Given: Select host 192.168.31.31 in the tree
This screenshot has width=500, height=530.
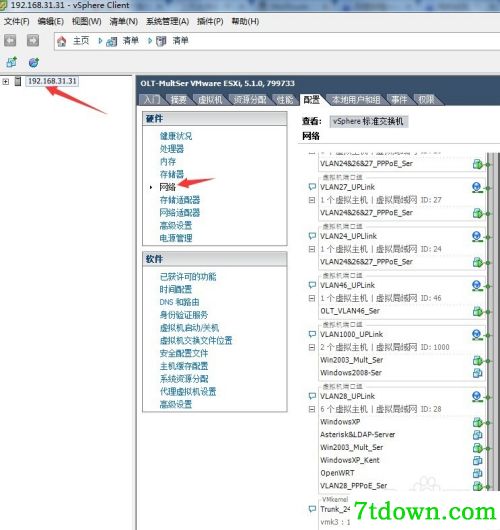Looking at the screenshot, I should 52,81.
